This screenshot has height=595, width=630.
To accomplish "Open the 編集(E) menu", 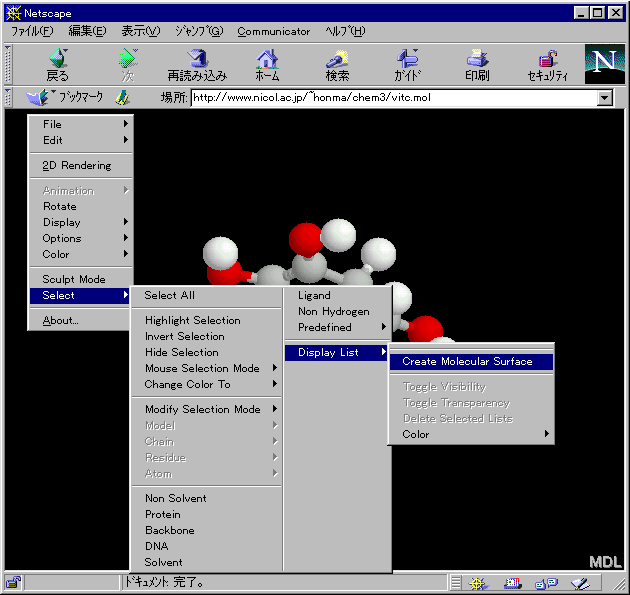I will pos(87,31).
